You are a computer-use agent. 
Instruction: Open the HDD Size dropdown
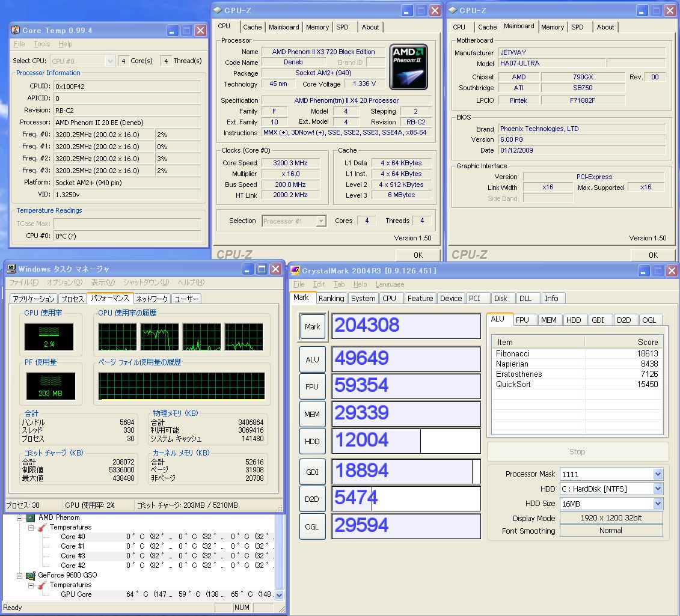658,503
